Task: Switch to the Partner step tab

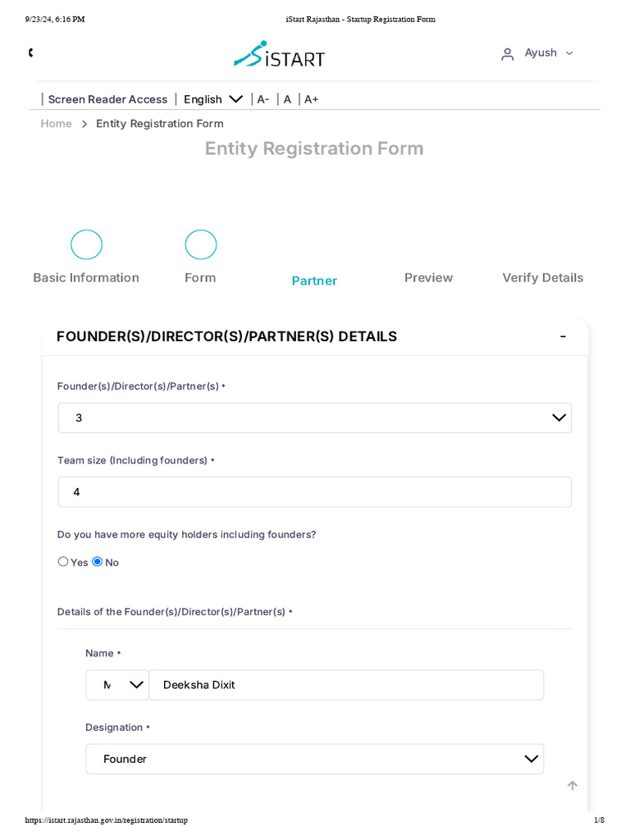Action: 314,281
